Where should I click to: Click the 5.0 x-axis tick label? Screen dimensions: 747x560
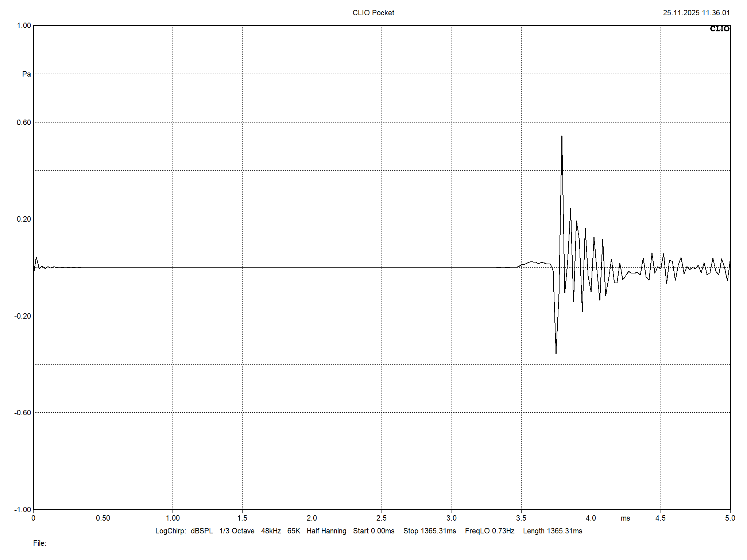pos(730,518)
